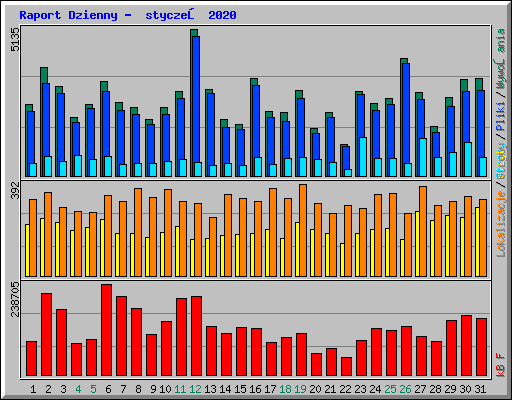Viewport: 512px width, 400px height.
Task: Click the 5135 axis value label
Action: click(x=15, y=40)
